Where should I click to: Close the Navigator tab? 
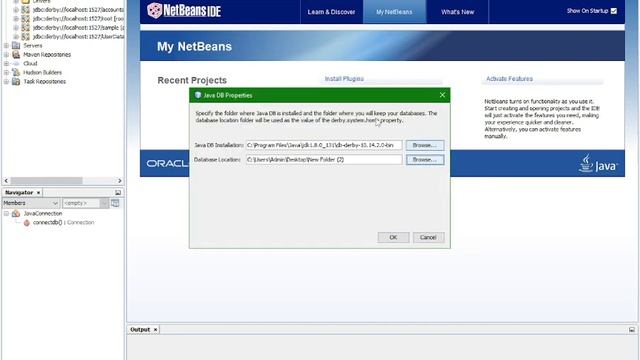(x=38, y=192)
